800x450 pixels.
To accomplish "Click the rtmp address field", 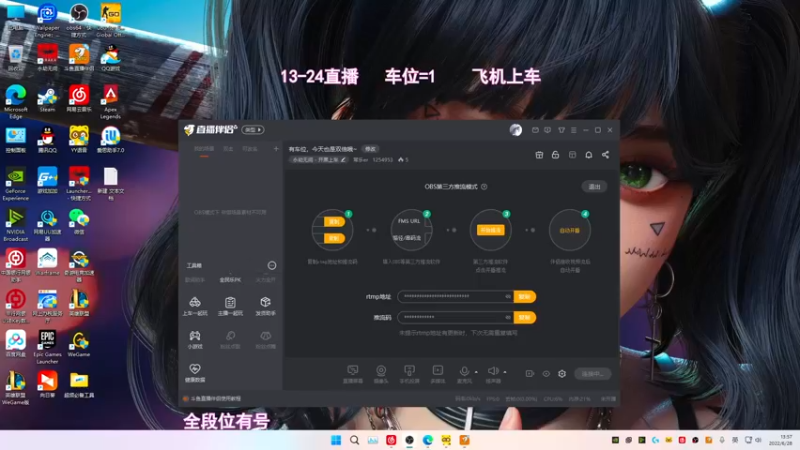I will coord(456,296).
